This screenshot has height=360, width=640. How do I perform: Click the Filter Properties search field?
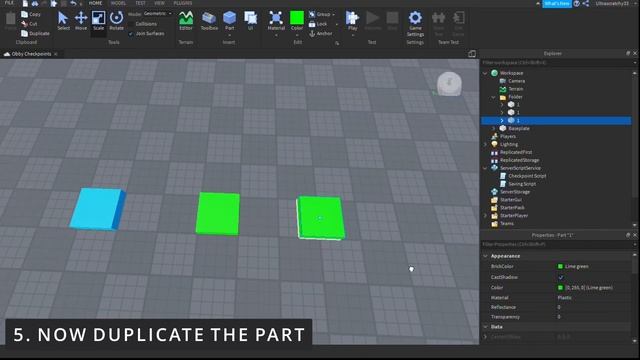(556, 244)
